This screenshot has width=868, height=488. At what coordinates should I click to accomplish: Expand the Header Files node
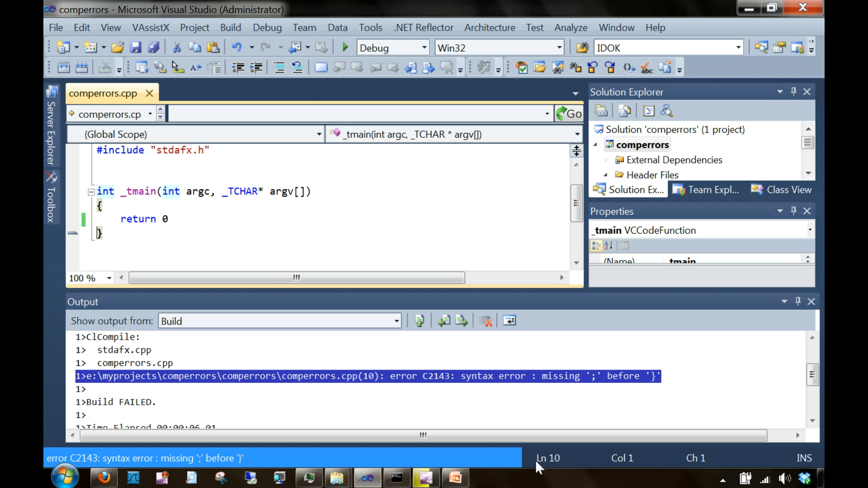(x=606, y=175)
